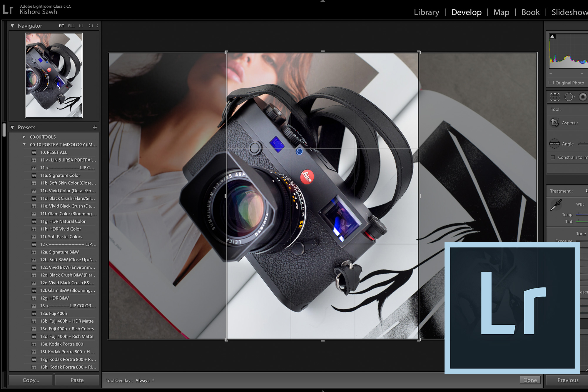Click the Crop Frame tool next to Aspect
Viewport: 588px width, 392px height.
(x=555, y=123)
